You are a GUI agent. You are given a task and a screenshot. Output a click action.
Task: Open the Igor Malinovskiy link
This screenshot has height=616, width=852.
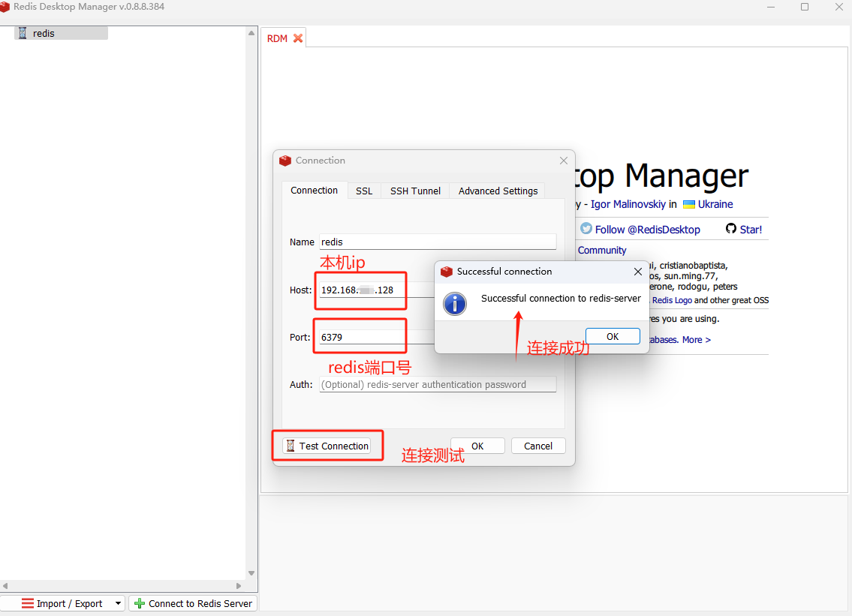[x=628, y=204]
